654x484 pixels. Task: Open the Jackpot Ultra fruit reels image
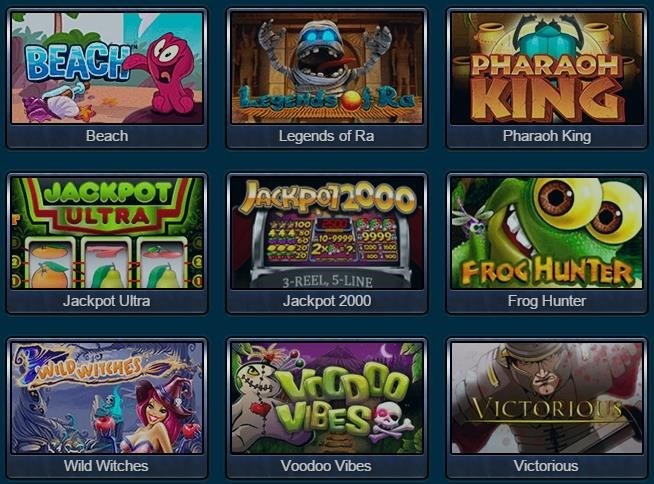[107, 233]
